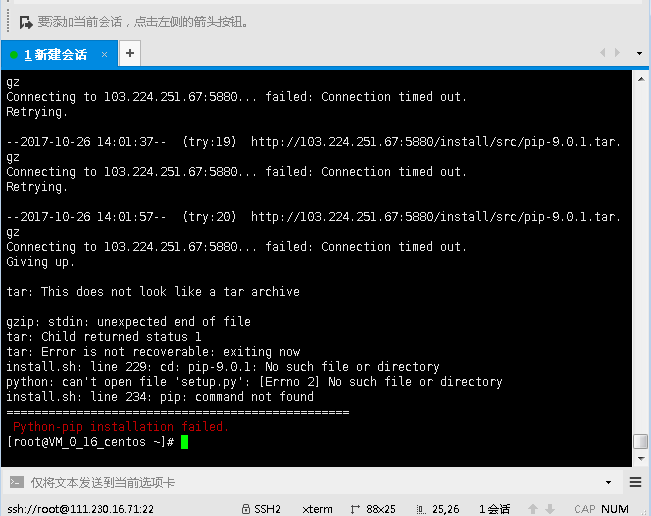Image resolution: width=651 pixels, height=516 pixels.
Task: Go to next tab with right arrow
Action: [617, 53]
